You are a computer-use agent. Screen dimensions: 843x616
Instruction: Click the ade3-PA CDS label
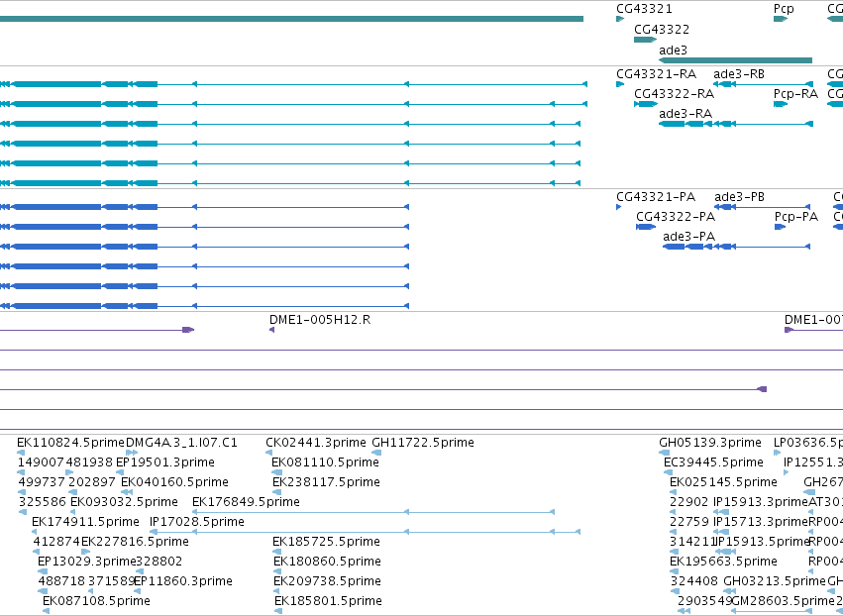point(689,237)
